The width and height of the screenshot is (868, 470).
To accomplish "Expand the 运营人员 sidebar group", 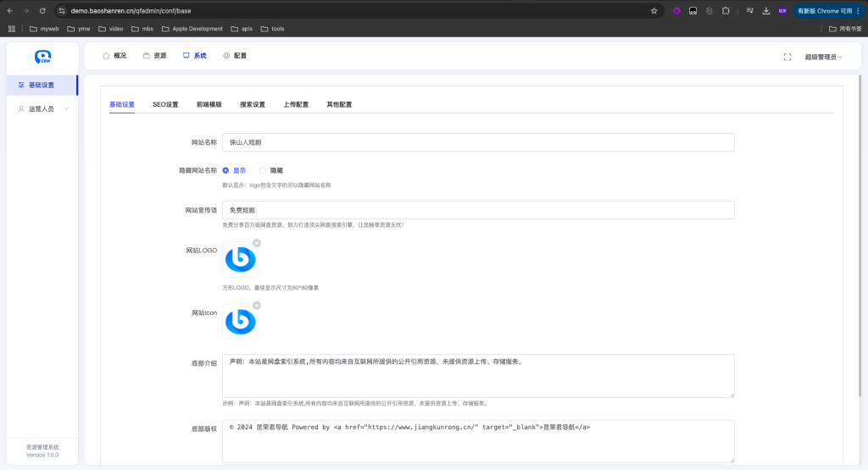I will pos(42,109).
